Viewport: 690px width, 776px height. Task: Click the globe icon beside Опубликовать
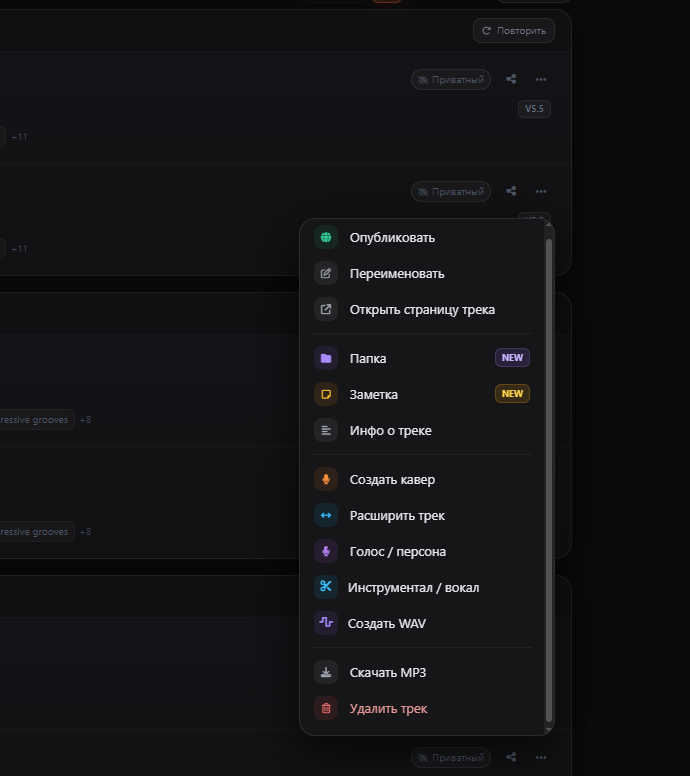pyautogui.click(x=326, y=238)
